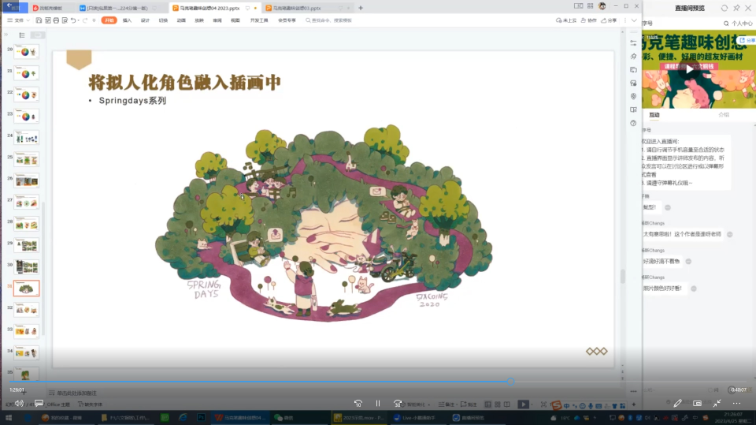Open the player's three-dot more menu

[x=736, y=403]
